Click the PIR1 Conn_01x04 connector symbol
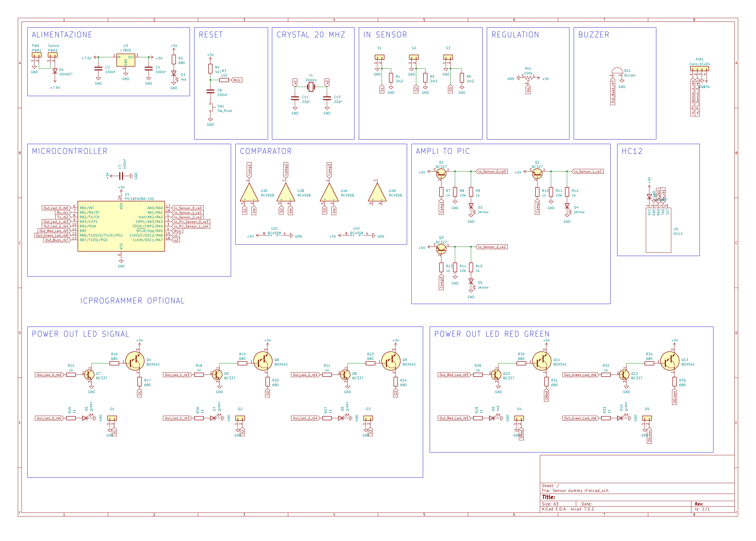This screenshot has width=756, height=541. (x=700, y=69)
